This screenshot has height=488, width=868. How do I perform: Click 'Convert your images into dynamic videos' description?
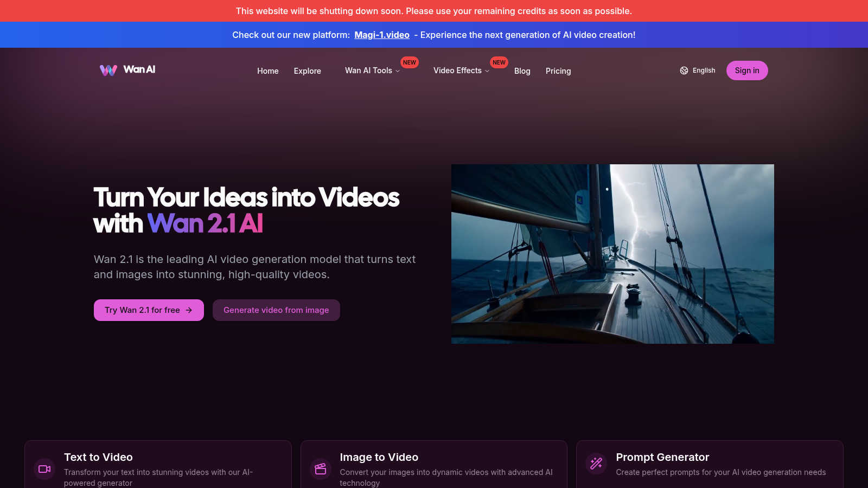tap(446, 478)
